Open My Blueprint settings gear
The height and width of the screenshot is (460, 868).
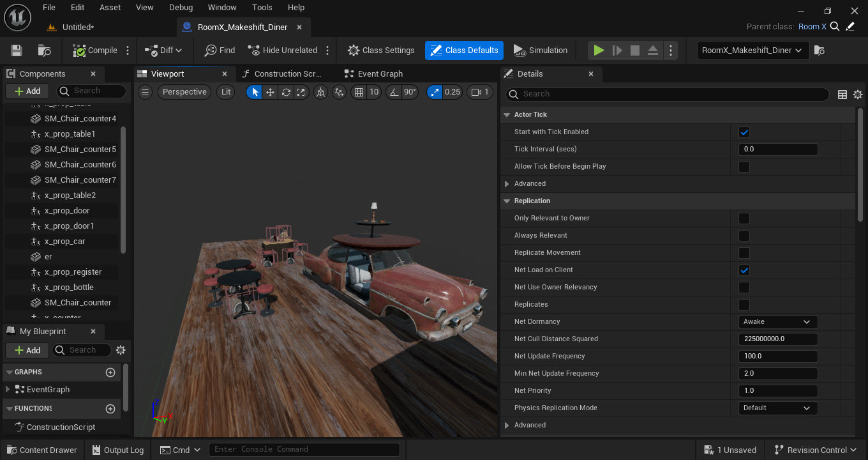121,350
